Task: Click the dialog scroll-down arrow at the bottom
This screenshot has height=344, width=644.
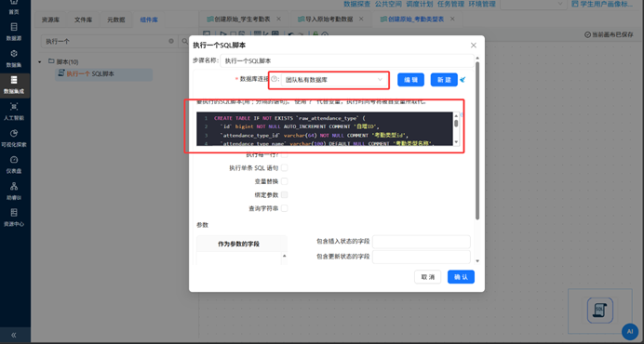Action: (477, 261)
